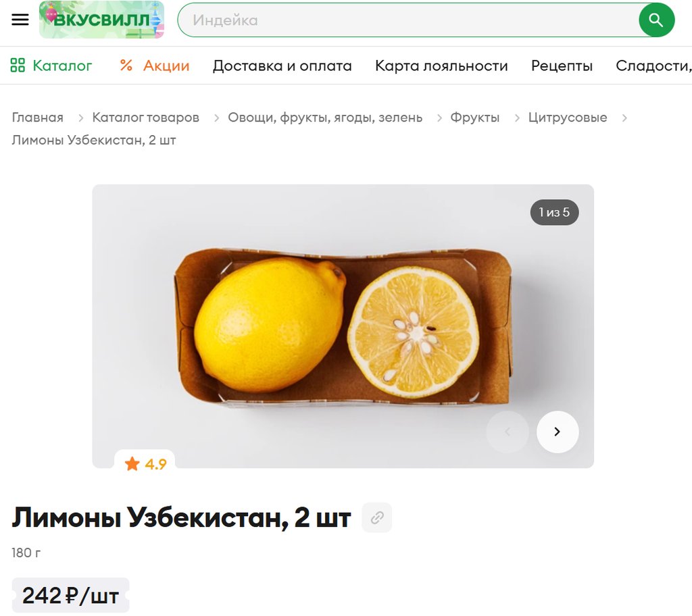Screen dimensions: 692x616
Task: Open Овощи, фрукты, ягоды, зелень breadcrumb
Action: (x=325, y=118)
